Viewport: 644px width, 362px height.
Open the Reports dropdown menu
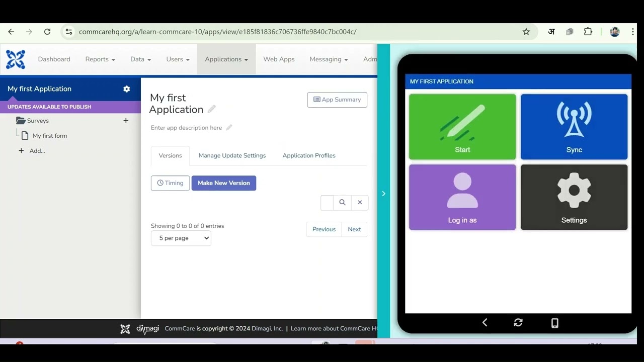click(x=100, y=59)
